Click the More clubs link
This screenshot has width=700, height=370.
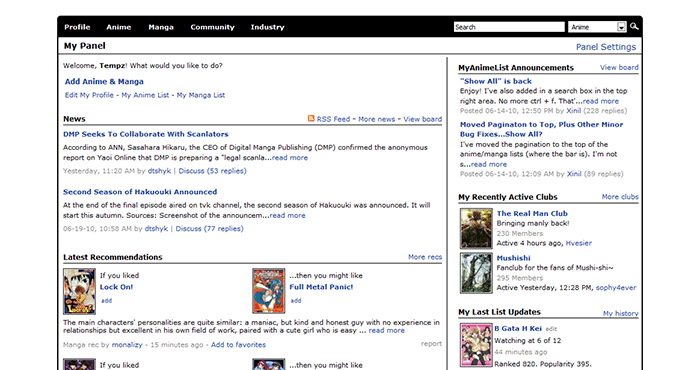tap(620, 197)
